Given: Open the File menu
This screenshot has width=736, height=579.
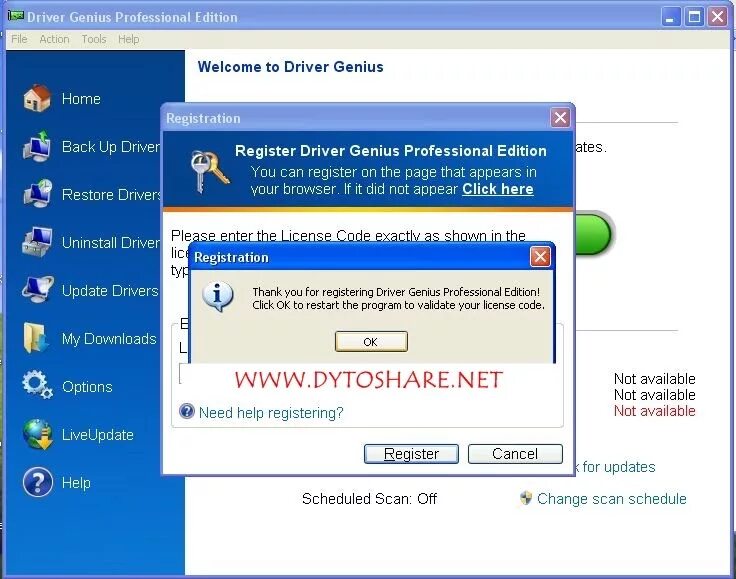Looking at the screenshot, I should point(19,39).
